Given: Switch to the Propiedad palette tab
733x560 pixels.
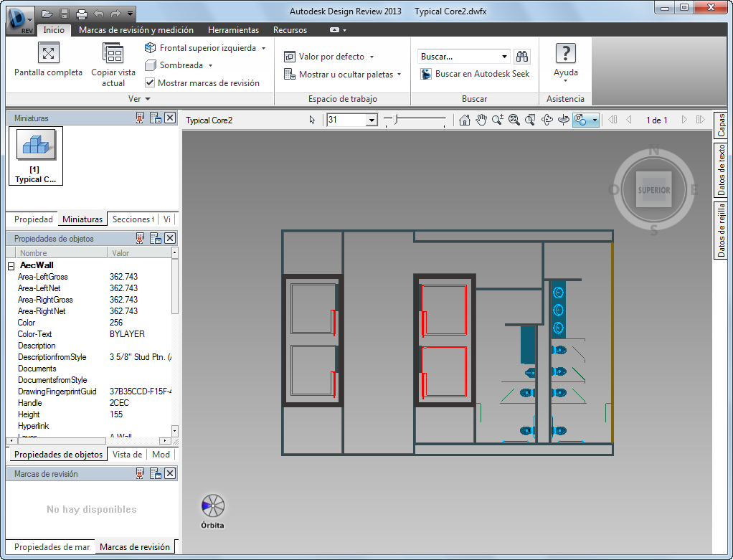Looking at the screenshot, I should 33,219.
